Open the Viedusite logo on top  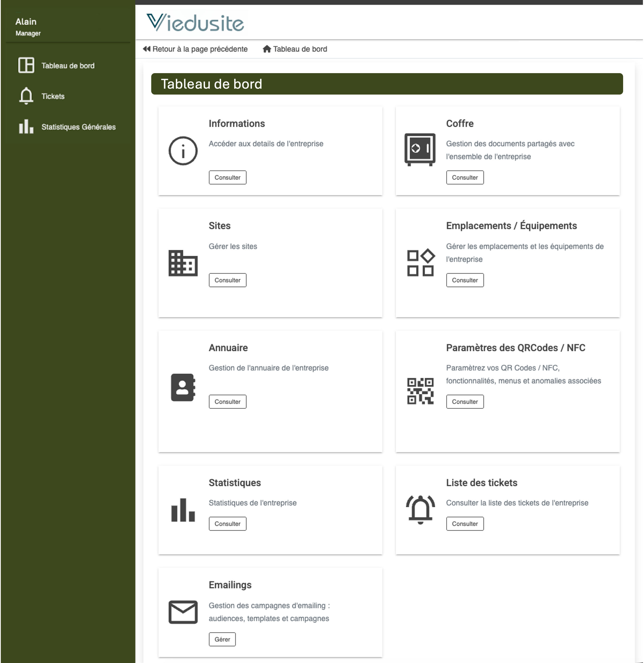pos(195,22)
